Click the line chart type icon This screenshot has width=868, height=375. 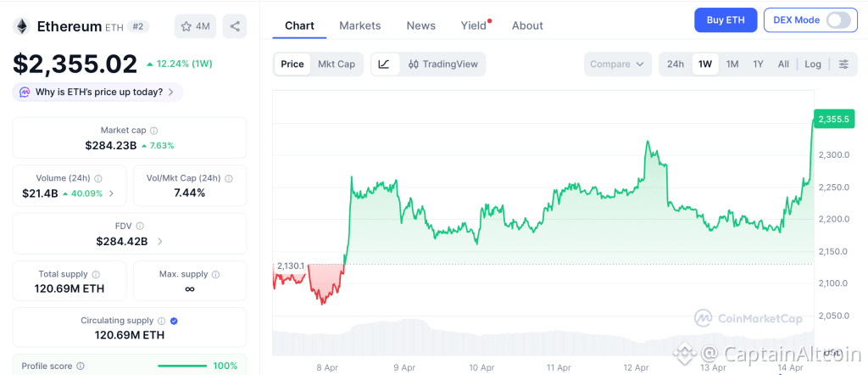click(384, 64)
